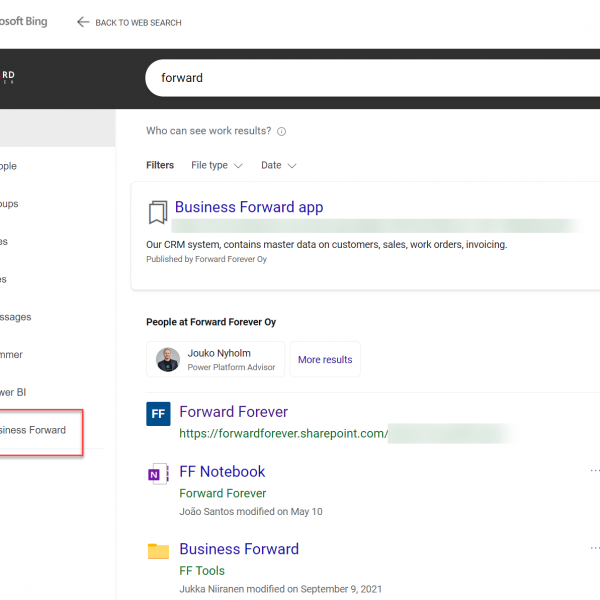The image size is (600, 600).
Task: Click the OneNote icon beside FF Notebook
Action: point(158,474)
